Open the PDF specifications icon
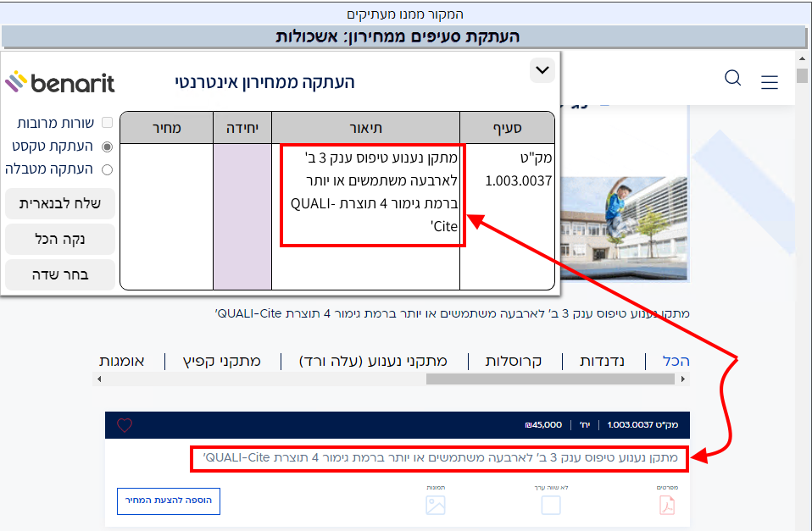The width and height of the screenshot is (812, 531). (x=667, y=505)
